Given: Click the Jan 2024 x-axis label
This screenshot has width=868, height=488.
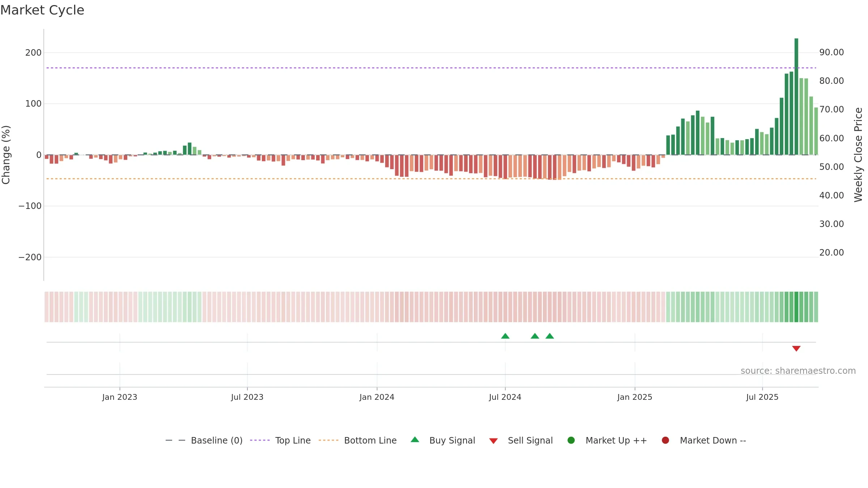Looking at the screenshot, I should coord(377,397).
